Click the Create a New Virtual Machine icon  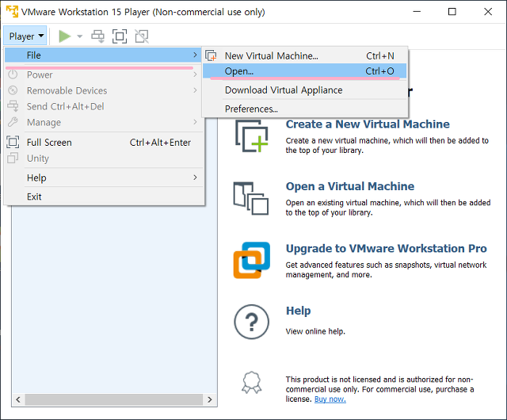pos(252,136)
